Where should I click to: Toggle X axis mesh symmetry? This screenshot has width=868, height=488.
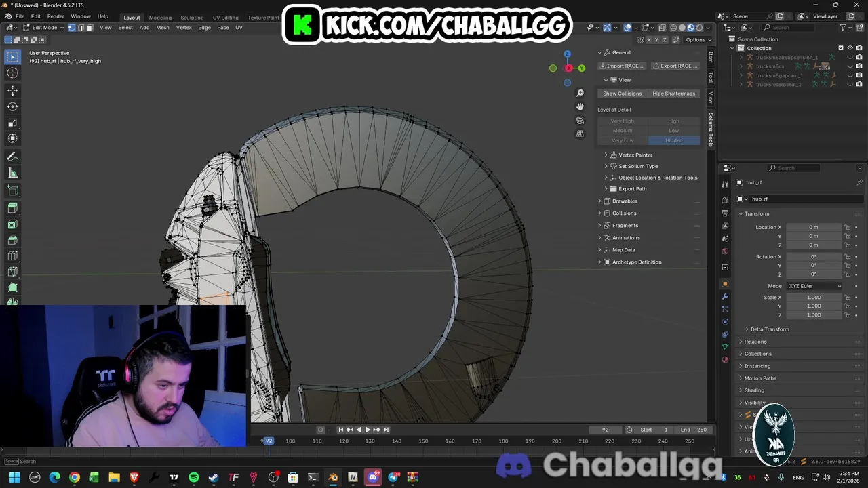click(649, 40)
